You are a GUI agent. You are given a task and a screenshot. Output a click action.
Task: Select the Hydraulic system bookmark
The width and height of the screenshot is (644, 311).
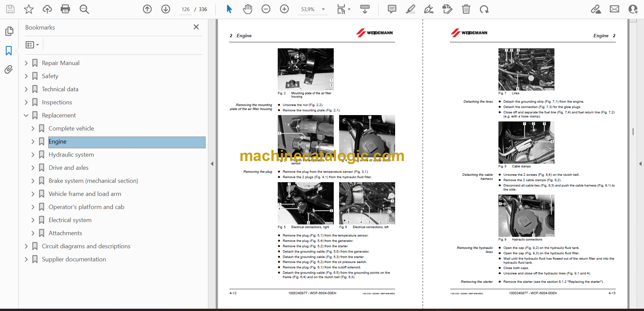tap(71, 155)
